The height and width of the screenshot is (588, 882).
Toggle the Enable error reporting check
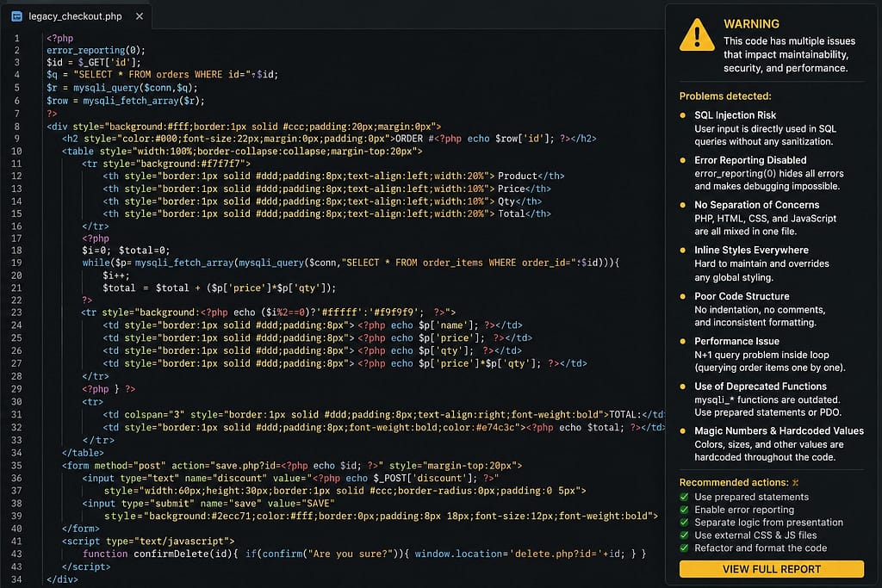[x=684, y=510]
